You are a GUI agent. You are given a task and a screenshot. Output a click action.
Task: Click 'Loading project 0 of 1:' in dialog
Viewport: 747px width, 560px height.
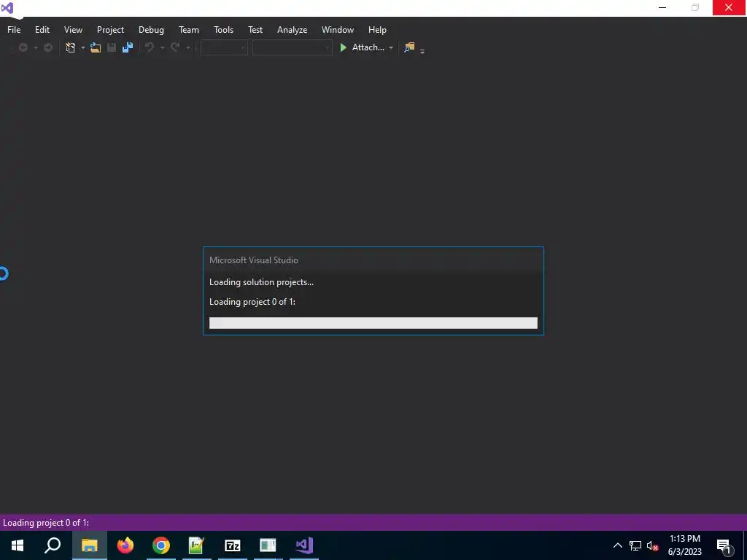pos(252,301)
